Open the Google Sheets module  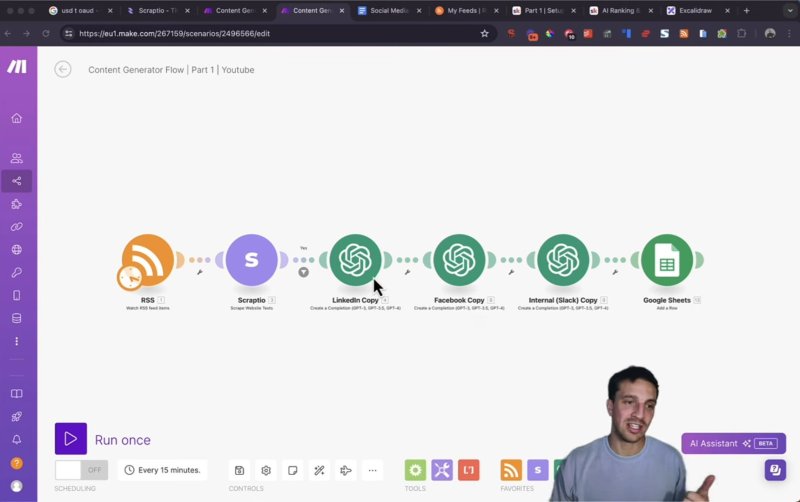click(667, 260)
